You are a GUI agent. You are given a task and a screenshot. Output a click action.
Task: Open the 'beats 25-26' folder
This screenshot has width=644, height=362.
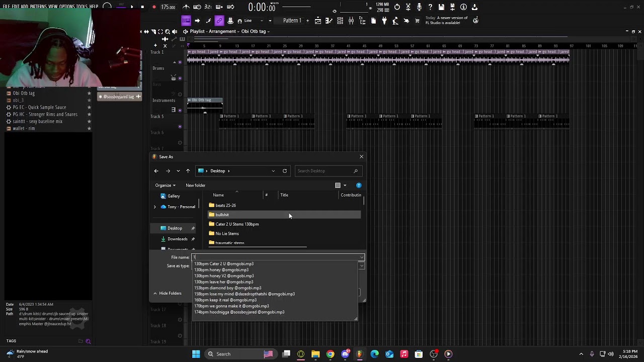click(x=225, y=205)
